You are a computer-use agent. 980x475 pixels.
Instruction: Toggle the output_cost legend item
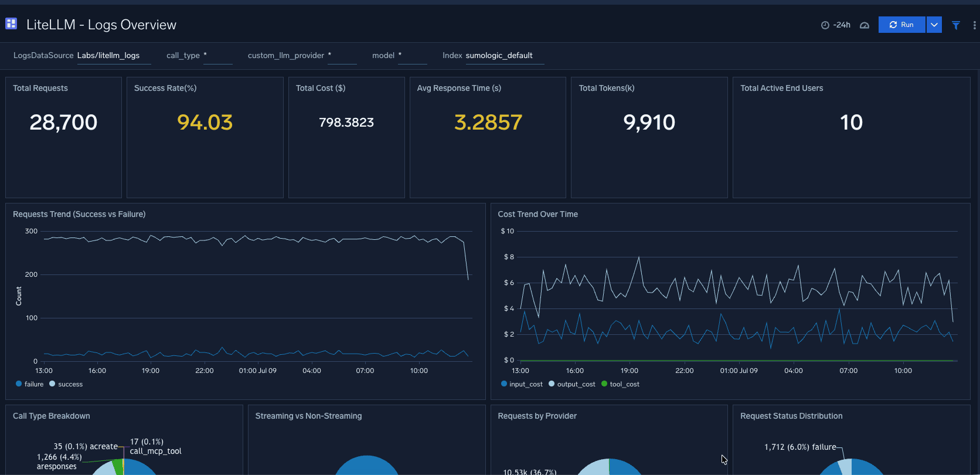coord(571,384)
